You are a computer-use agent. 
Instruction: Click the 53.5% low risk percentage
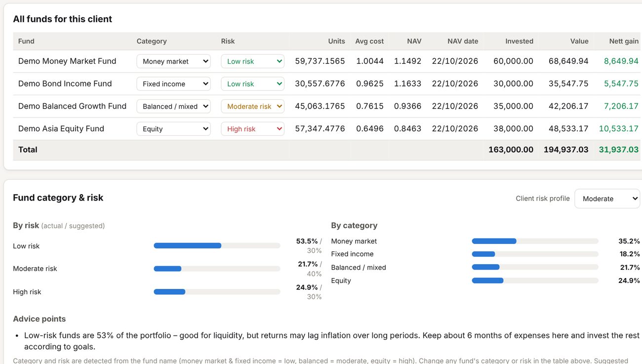[307, 241]
